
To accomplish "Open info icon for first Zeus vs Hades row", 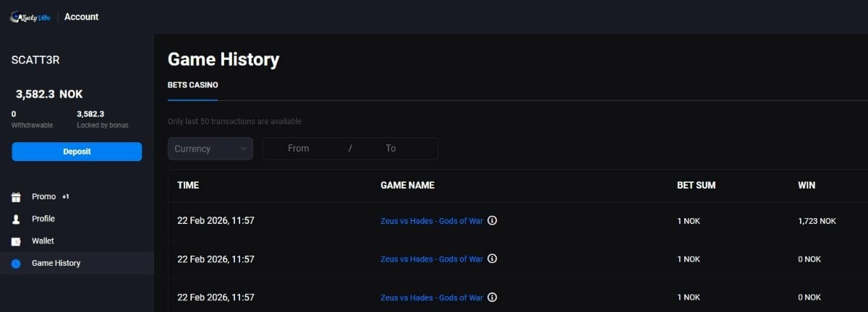I will pos(493,220).
